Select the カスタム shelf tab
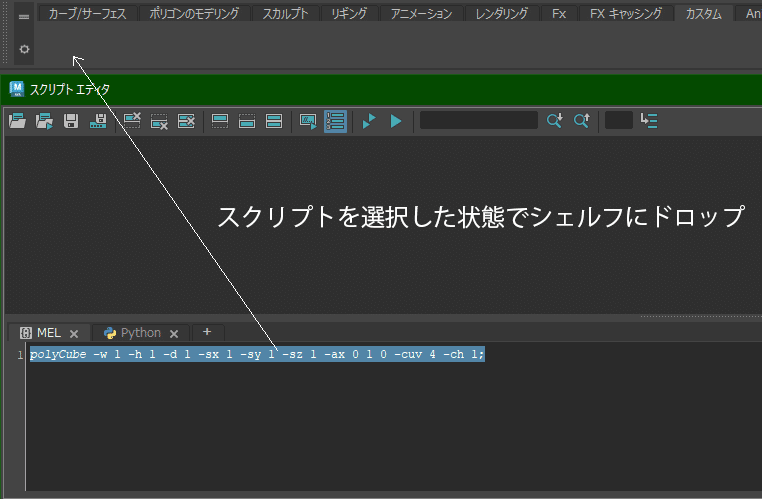The image size is (762, 499). pyautogui.click(x=703, y=14)
